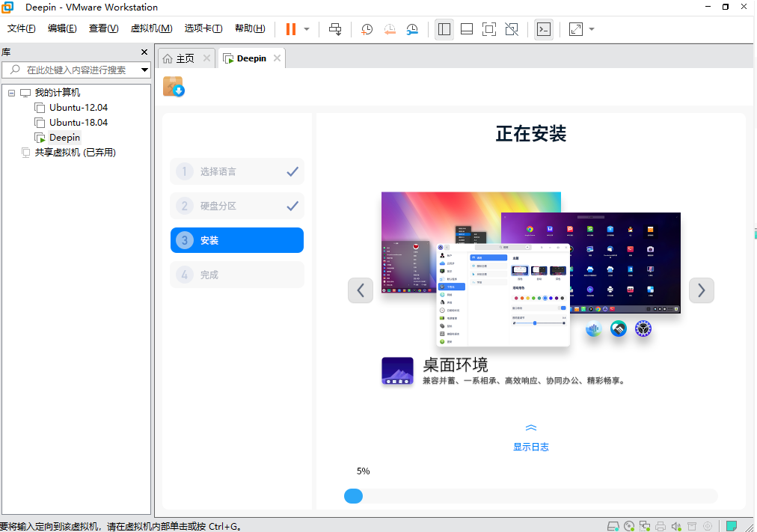Show the previous slide with left arrow
Image resolution: width=757 pixels, height=532 pixels.
tap(361, 290)
